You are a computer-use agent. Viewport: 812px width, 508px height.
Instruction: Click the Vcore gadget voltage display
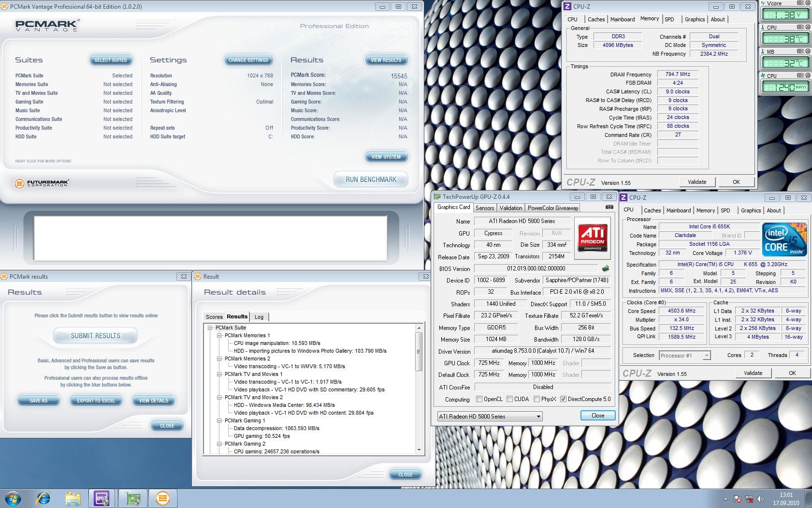tap(785, 15)
